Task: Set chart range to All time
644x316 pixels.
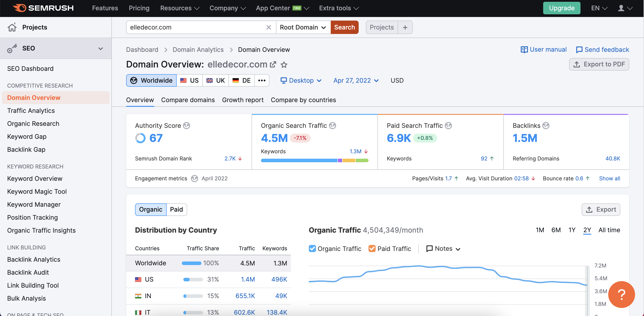Action: (609, 230)
